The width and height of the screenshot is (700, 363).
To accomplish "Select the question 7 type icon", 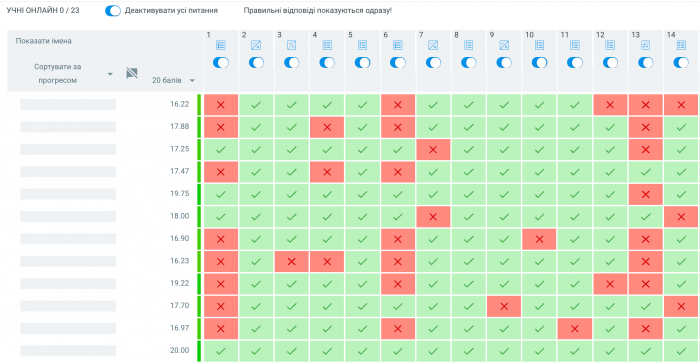I will (433, 45).
